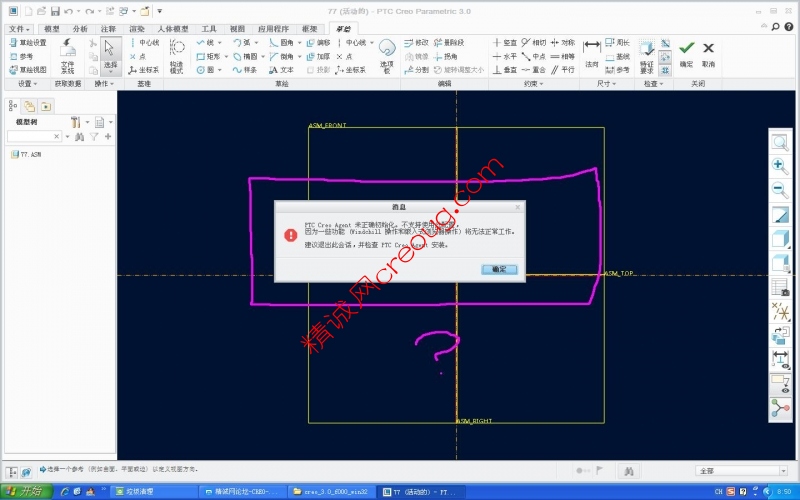Switch to the 视图 view tab
The image size is (800, 500).
click(x=237, y=29)
